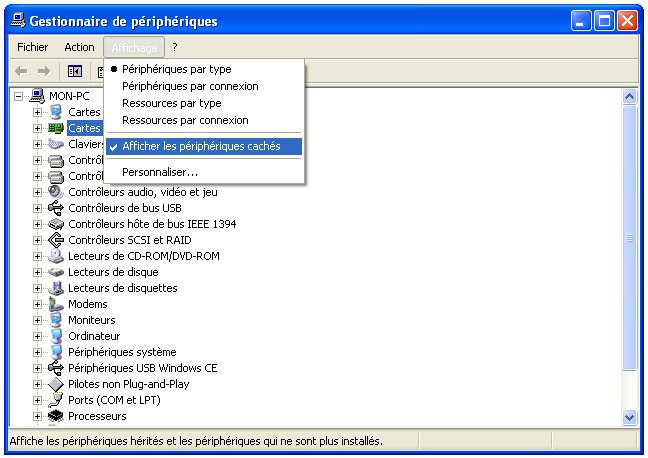Collapse the MON-PC root node
Viewport: 648px width, 458px height.
click(x=19, y=96)
